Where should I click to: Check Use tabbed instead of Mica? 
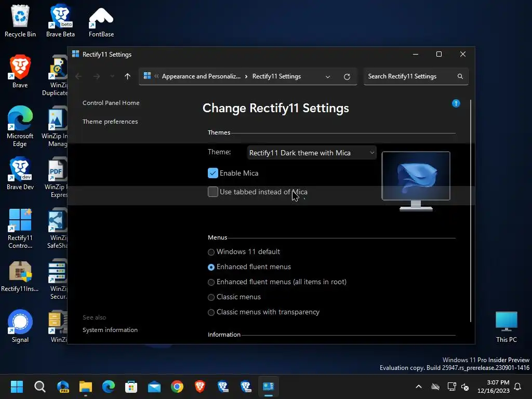tap(212, 192)
